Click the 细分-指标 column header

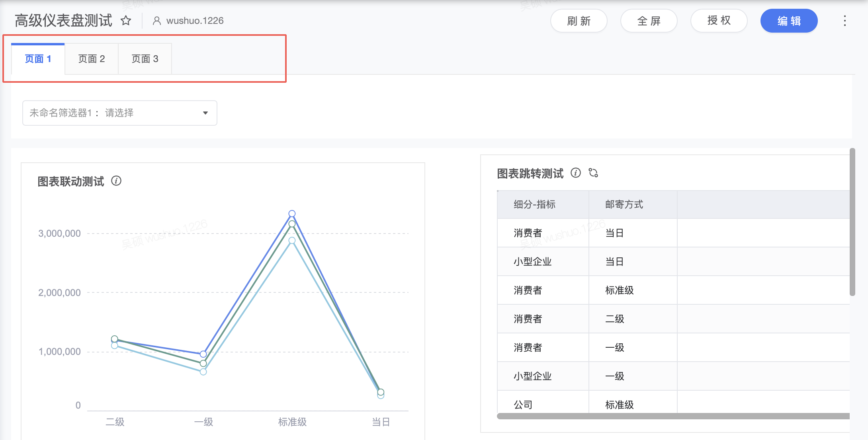pyautogui.click(x=534, y=204)
